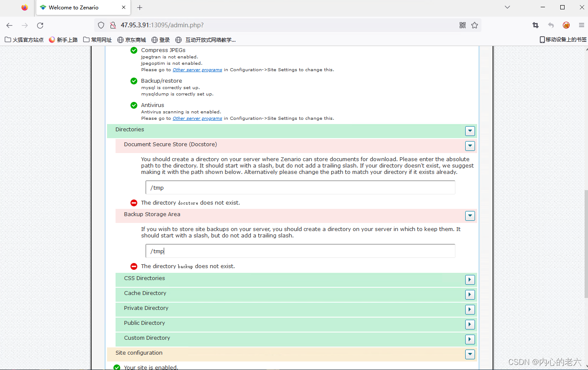Open the orange blocker extension icon
588x370 pixels.
pyautogui.click(x=566, y=25)
